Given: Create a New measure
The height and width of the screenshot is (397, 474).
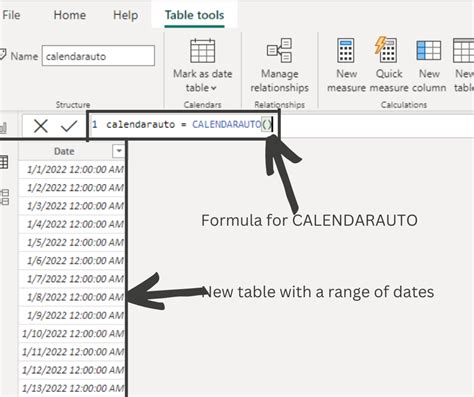Looking at the screenshot, I should tap(346, 66).
